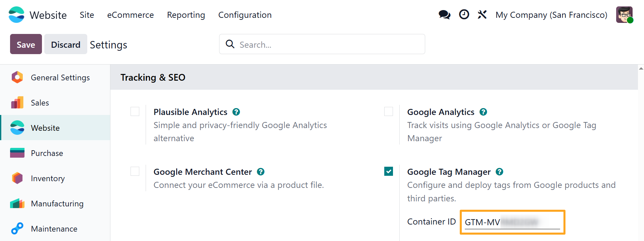
Task: Click the Purchase card icon
Action: click(17, 153)
